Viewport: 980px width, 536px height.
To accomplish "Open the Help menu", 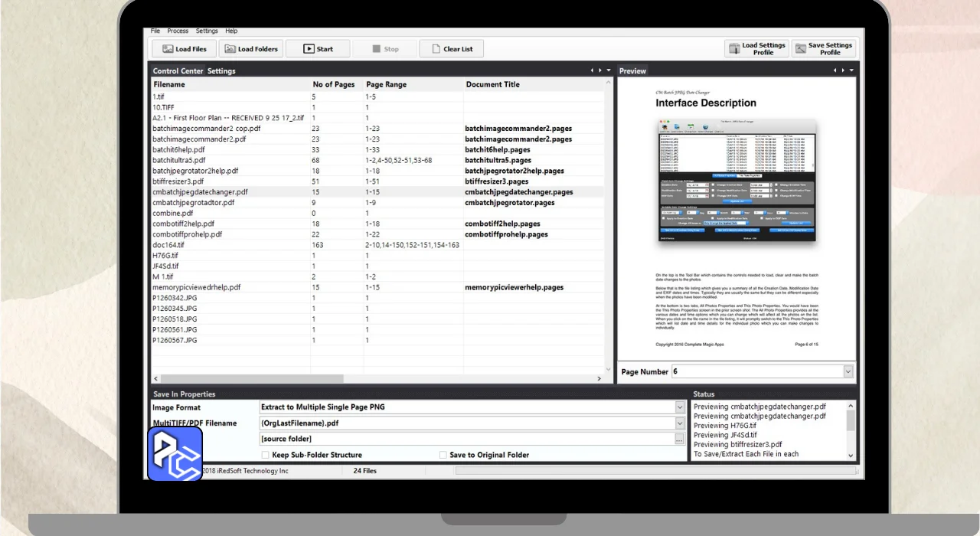I will pyautogui.click(x=231, y=31).
